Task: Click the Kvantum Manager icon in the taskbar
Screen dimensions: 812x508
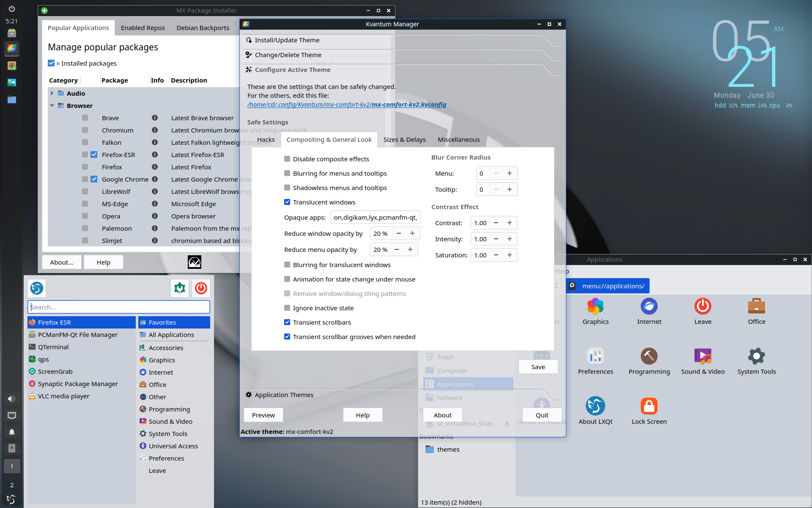Action: click(12, 48)
